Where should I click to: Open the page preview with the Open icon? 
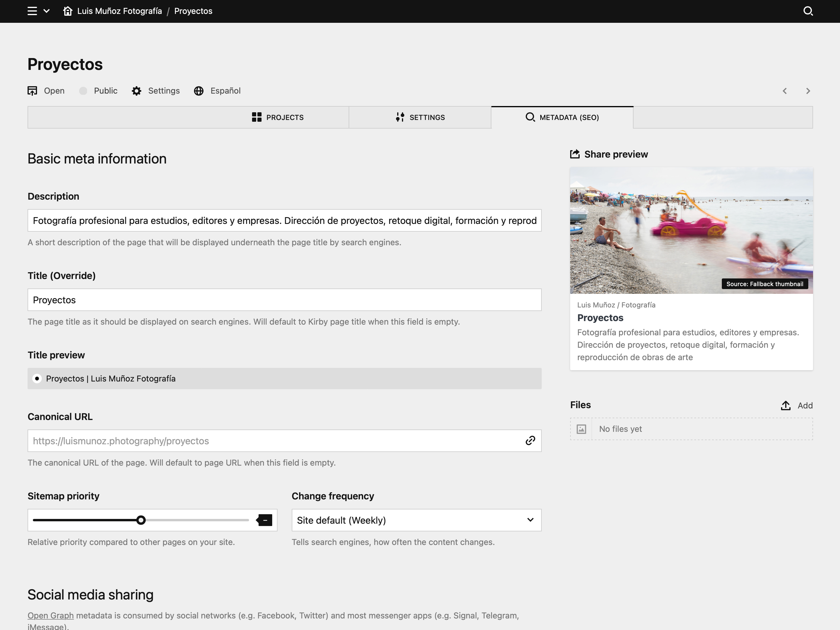(33, 91)
